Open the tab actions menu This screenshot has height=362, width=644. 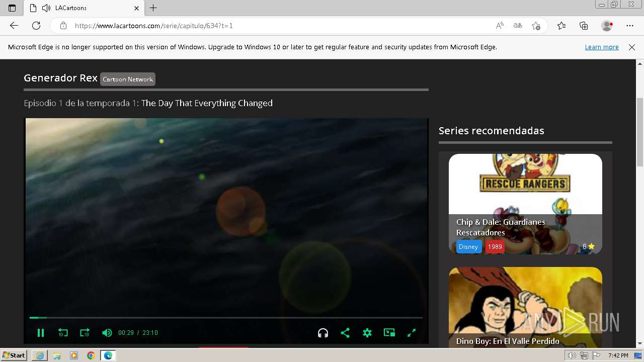point(12,8)
